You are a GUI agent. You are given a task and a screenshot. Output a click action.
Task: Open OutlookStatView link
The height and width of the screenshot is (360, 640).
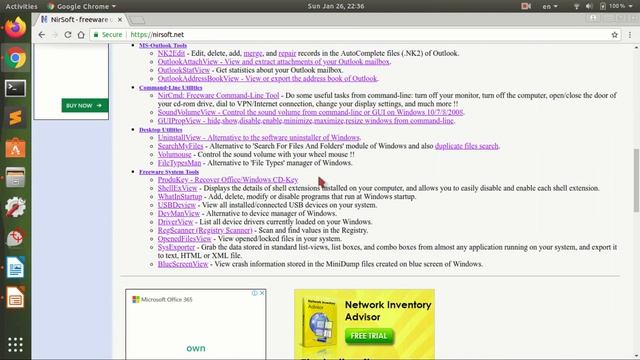(184, 70)
